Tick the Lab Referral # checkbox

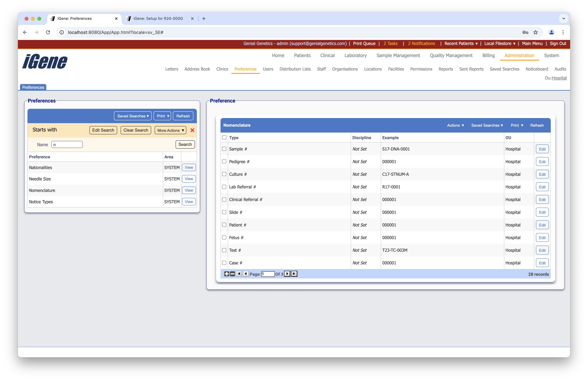tap(224, 187)
